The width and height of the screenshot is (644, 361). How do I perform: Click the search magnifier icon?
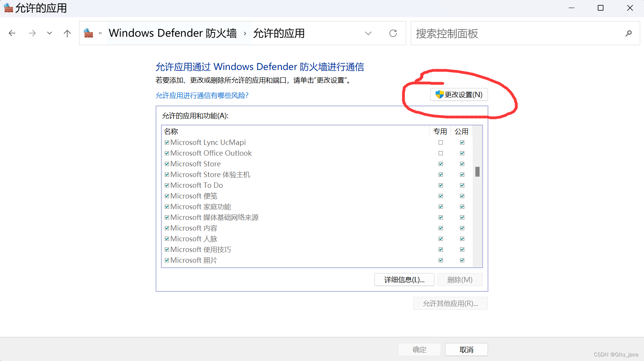(628, 33)
